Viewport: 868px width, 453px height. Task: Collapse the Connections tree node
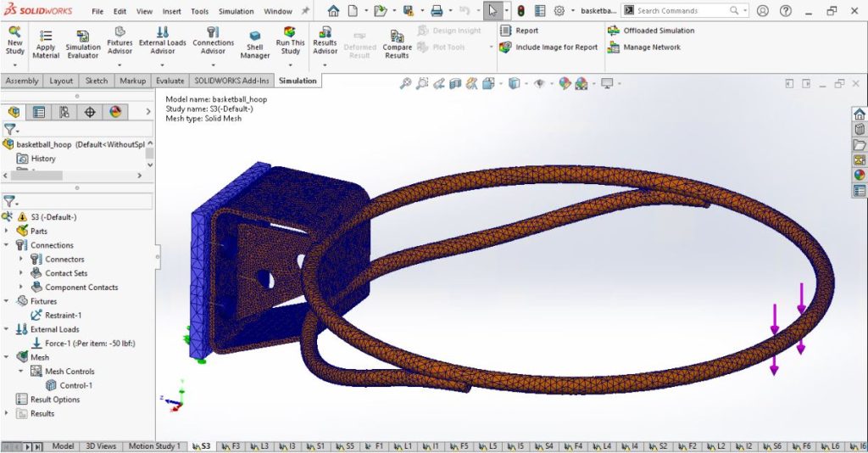8,245
